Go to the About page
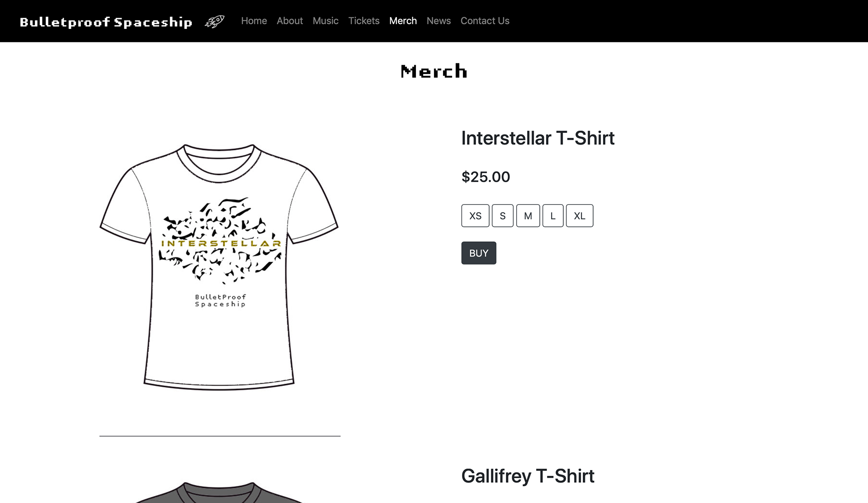 (x=290, y=21)
